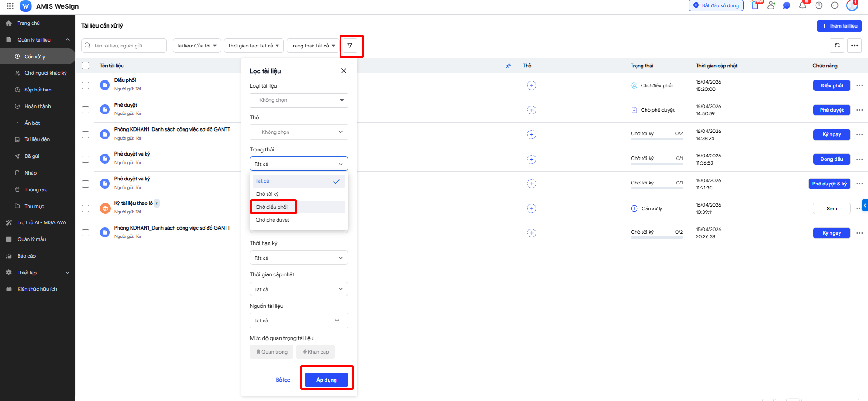868x401 pixels.
Task: Click the filter funnel icon
Action: (349, 46)
